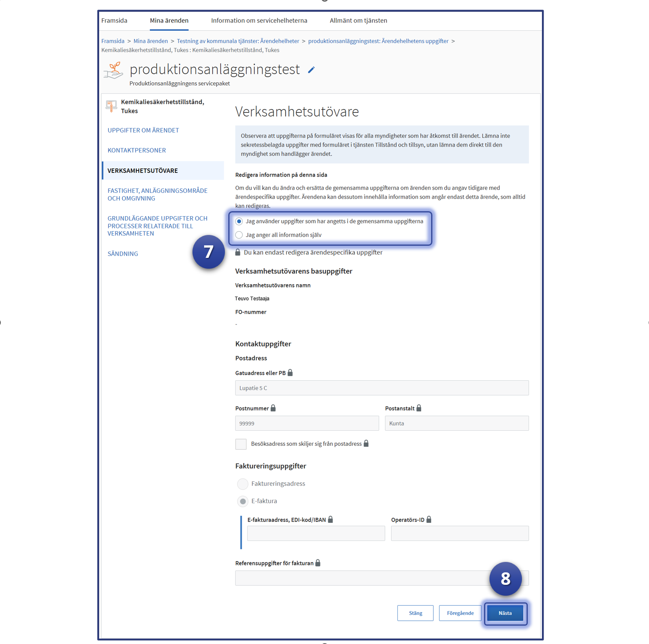Select 'Jag använder uppgifter' gemensamma uppgifterna radio

pos(239,221)
